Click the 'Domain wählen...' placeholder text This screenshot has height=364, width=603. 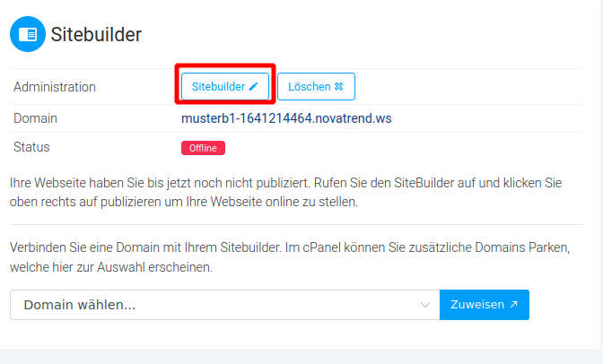point(80,305)
